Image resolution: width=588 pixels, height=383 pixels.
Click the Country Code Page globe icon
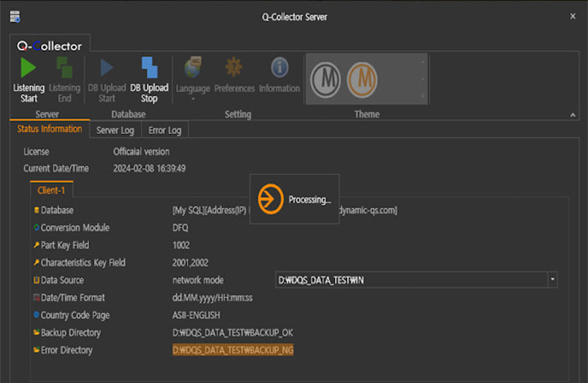tap(36, 315)
